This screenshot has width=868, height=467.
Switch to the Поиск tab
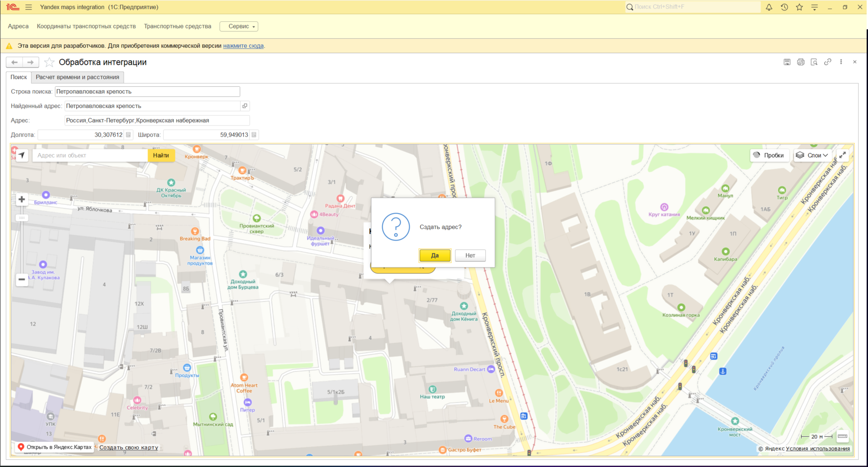19,77
